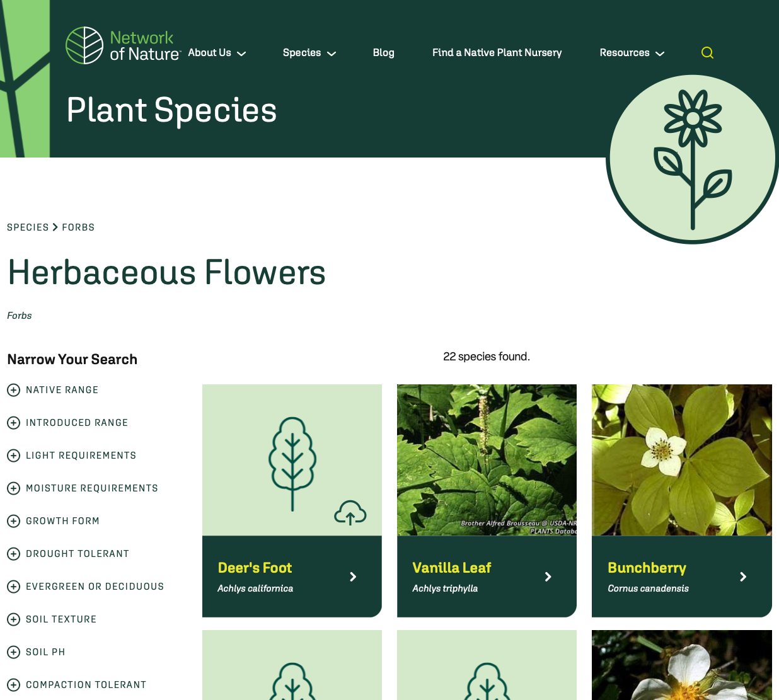Viewport: 779px width, 700px height.
Task: Open the About Us dropdown menu
Action: [x=217, y=53]
